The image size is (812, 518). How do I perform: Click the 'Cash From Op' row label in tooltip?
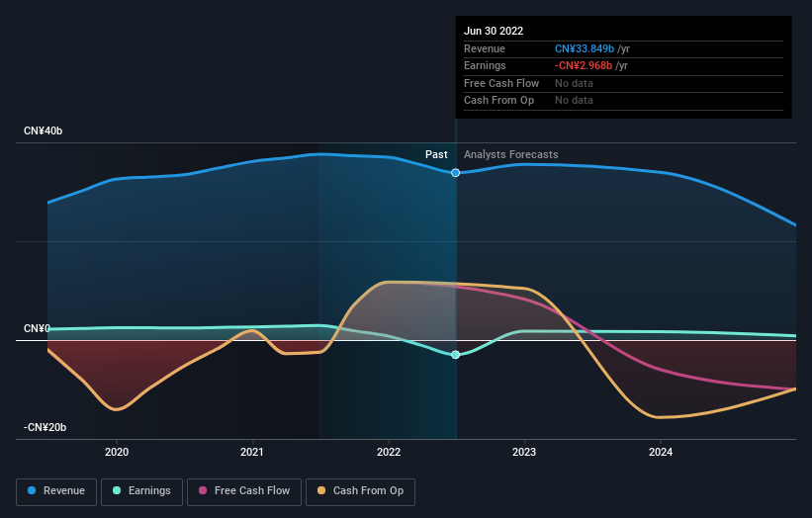498,101
